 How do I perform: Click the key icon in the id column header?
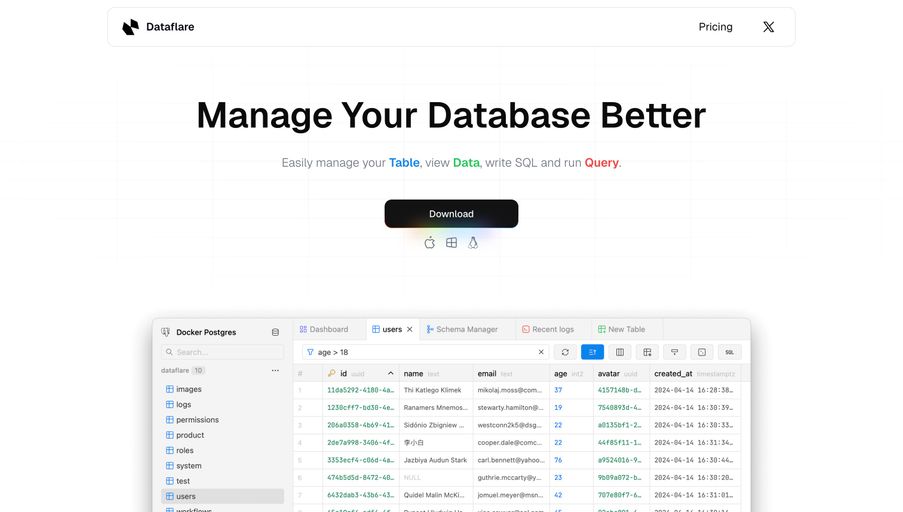(331, 373)
